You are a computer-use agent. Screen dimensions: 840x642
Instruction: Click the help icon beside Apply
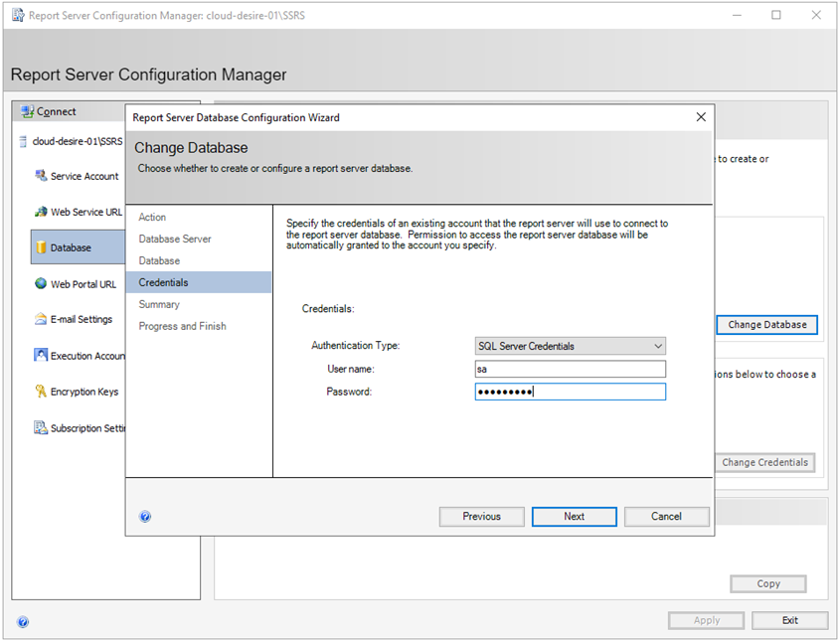[x=23, y=620]
